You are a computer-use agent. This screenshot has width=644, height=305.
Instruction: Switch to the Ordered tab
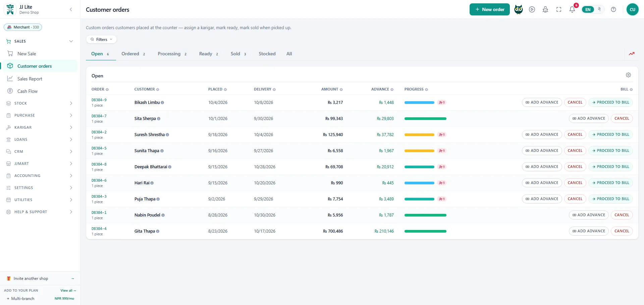133,54
